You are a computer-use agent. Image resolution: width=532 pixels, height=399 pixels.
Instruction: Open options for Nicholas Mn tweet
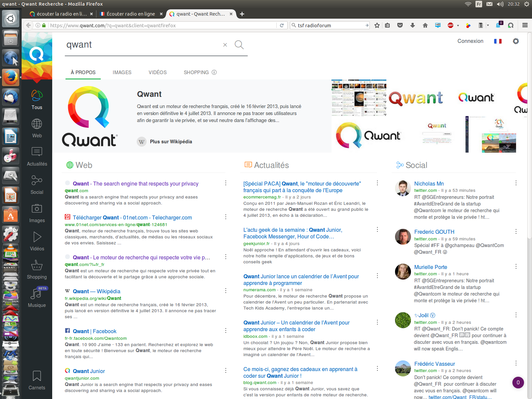516,183
